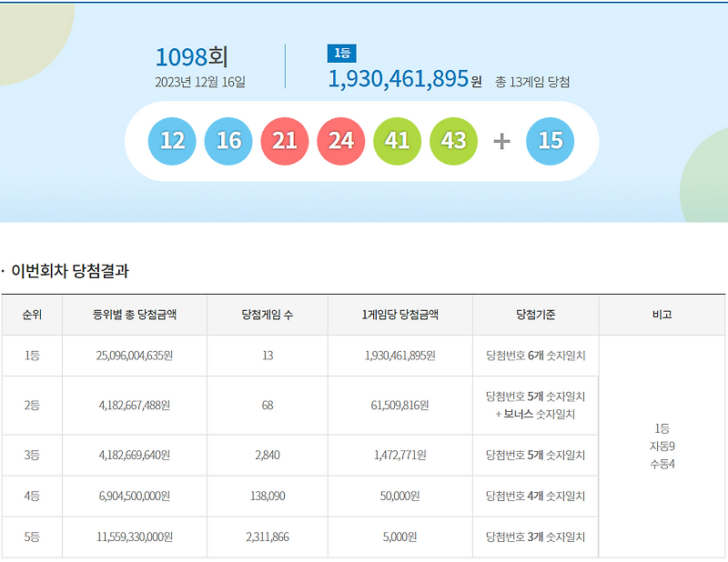728x562 pixels.
Task: Click the green lottery ball numbered 41
Action: coord(398,141)
